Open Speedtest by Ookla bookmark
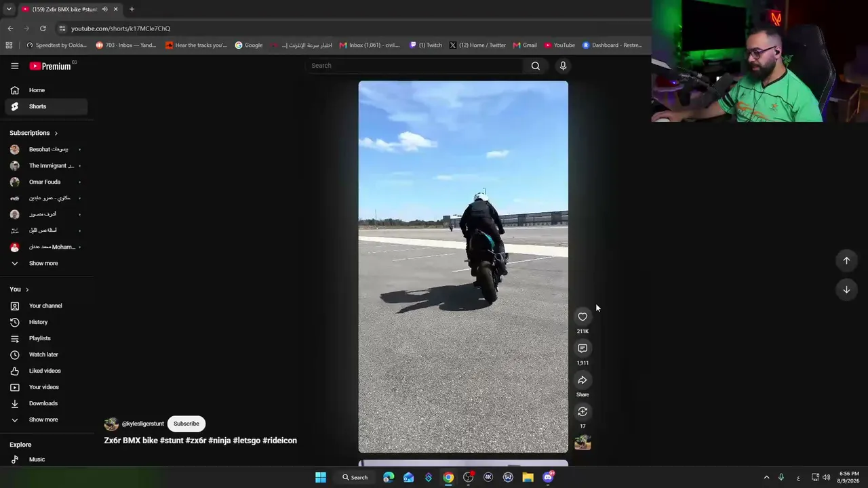Image resolution: width=868 pixels, height=488 pixels. [x=56, y=45]
